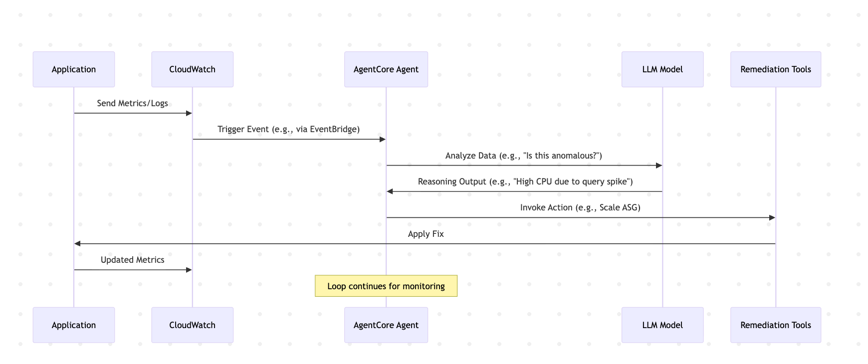Image resolution: width=868 pixels, height=364 pixels.
Task: Select the top LLM Model box
Action: click(x=662, y=69)
